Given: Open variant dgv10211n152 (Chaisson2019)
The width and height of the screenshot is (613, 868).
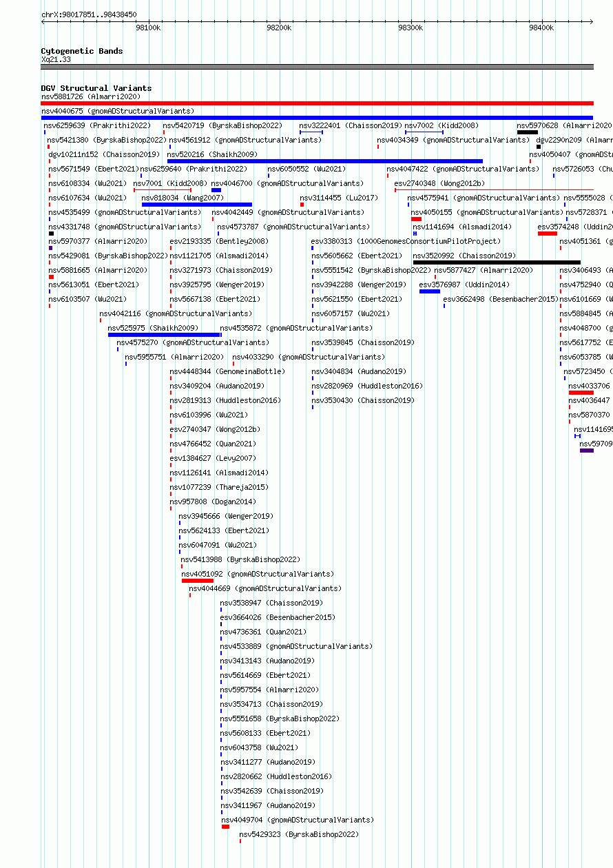Looking at the screenshot, I should click(104, 154).
